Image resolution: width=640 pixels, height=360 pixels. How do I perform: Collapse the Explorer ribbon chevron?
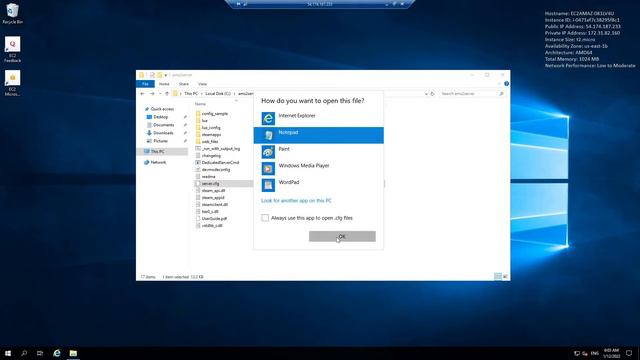[x=500, y=84]
